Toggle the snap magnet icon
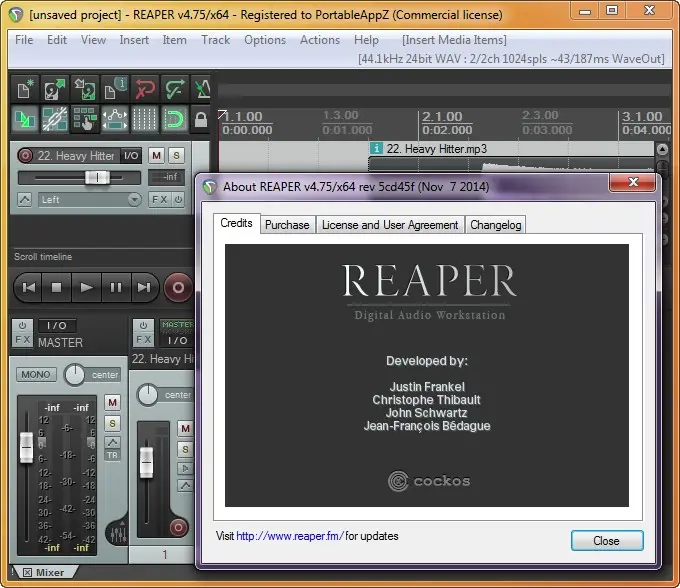Screen dimensions: 680x588 (x=174, y=118)
